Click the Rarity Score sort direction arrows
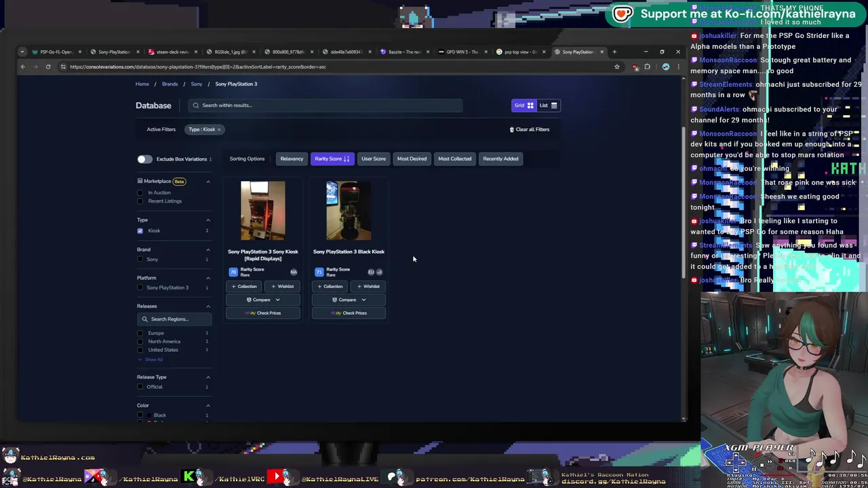 pos(347,159)
